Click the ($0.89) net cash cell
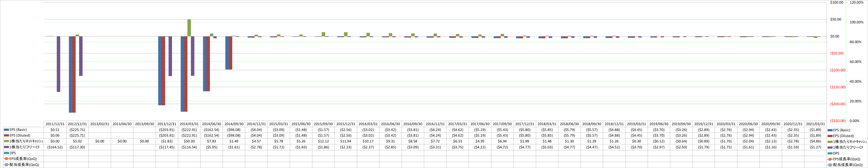Screen dimensions: 868x168 coord(704,141)
